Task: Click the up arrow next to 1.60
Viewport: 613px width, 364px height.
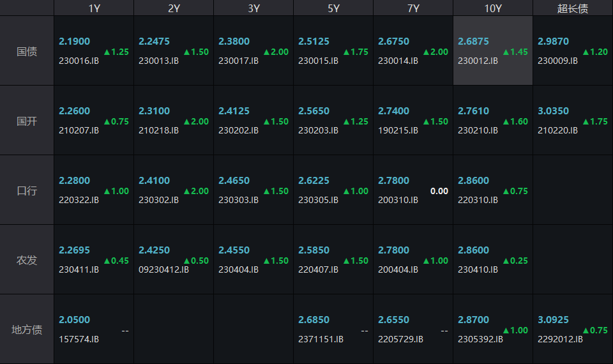Action: coord(506,121)
